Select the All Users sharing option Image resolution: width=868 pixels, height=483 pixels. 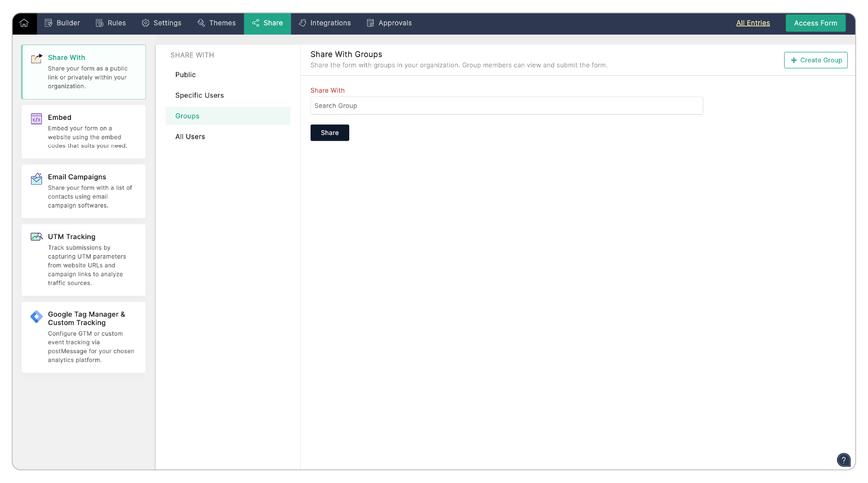[x=190, y=136]
